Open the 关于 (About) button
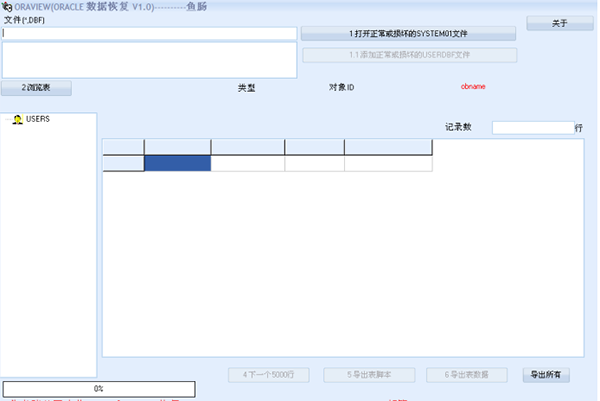The image size is (600, 401). (x=560, y=23)
